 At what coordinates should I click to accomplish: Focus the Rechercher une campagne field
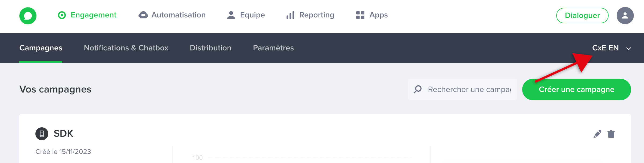470,90
